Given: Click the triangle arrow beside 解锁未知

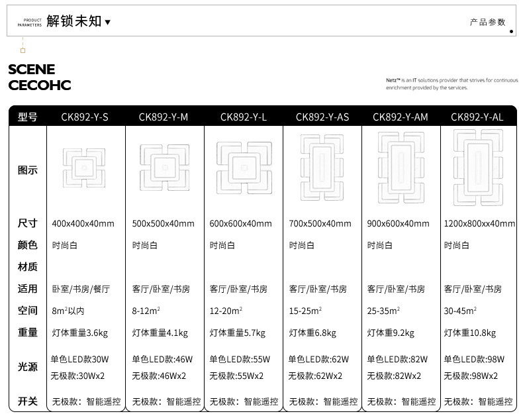Looking at the screenshot, I should (x=107, y=23).
